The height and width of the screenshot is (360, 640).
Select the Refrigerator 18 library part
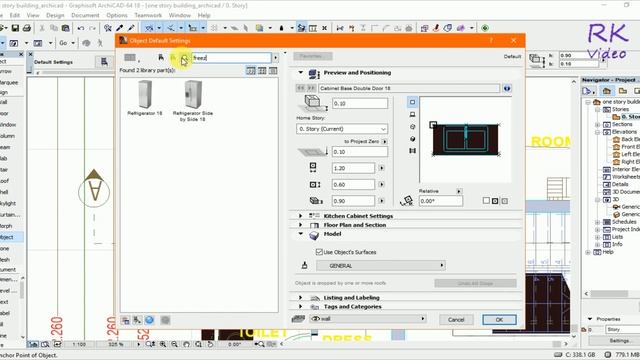tap(144, 98)
